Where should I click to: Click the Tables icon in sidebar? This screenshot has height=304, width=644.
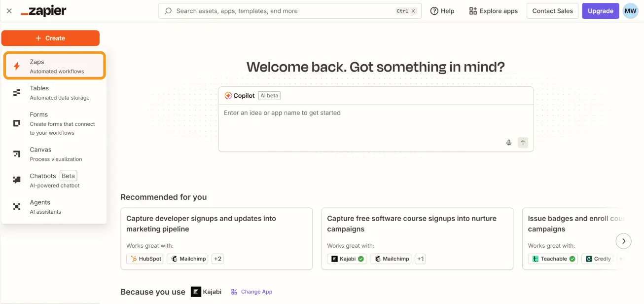coord(17,92)
